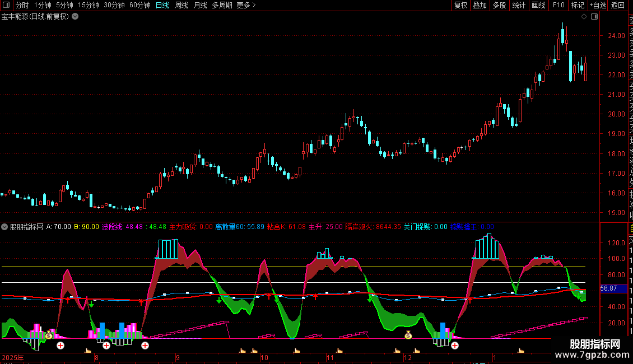Add stock with +自选 button

pos(598,5)
